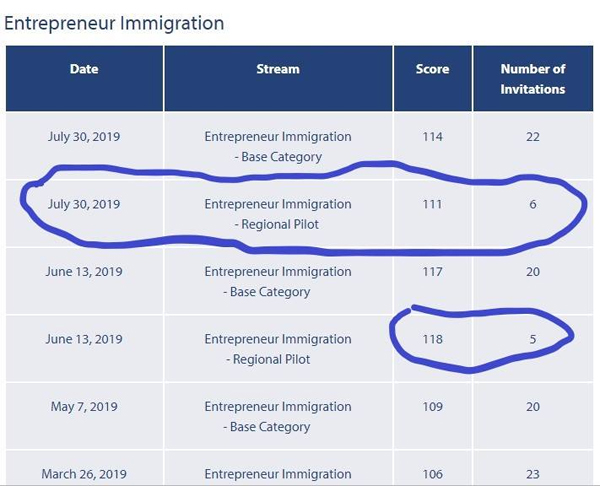Image resolution: width=600 pixels, height=486 pixels.
Task: Select the invitations count 22
Action: coord(533,137)
